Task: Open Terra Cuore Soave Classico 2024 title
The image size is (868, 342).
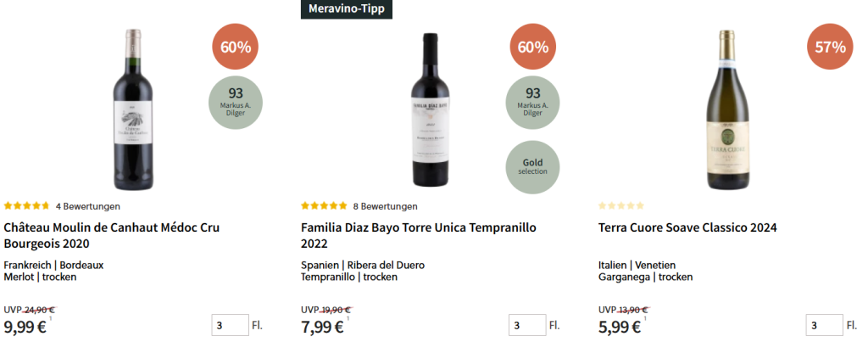Action: click(687, 227)
